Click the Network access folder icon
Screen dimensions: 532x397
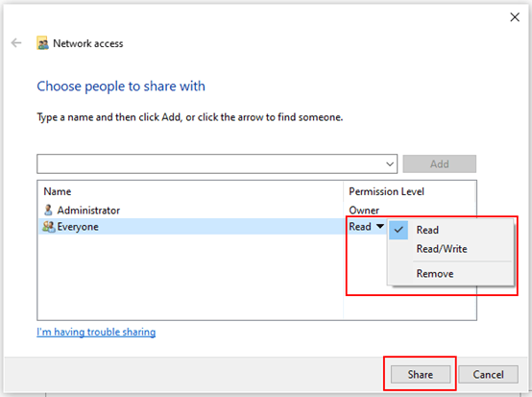click(x=42, y=43)
